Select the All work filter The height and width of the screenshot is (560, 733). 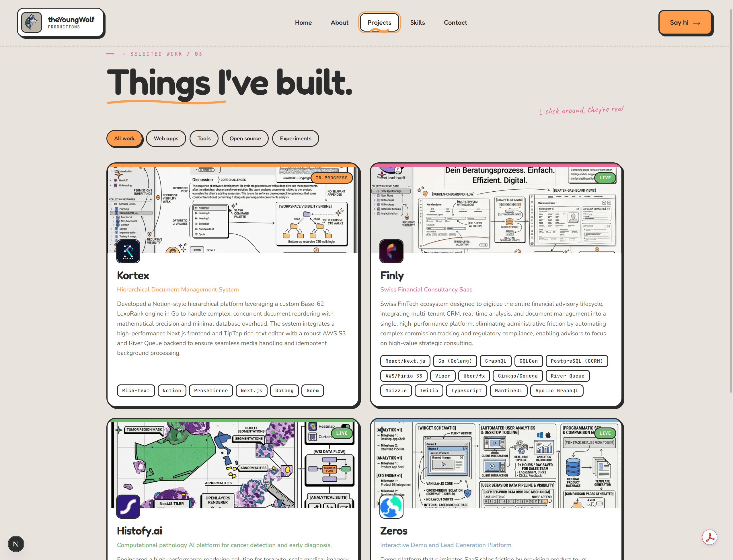(x=125, y=138)
